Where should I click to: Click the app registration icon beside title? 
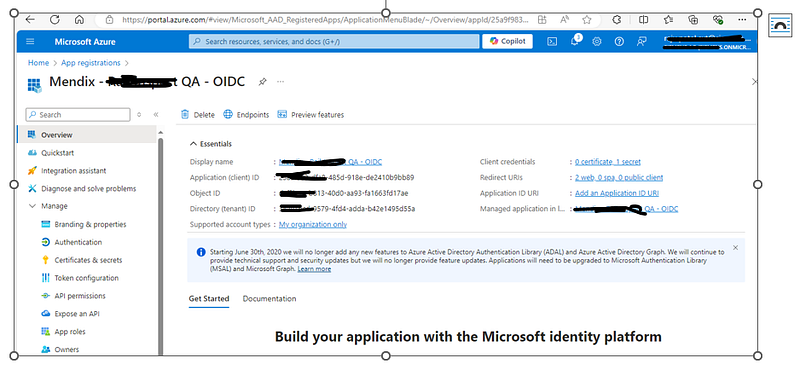point(35,85)
